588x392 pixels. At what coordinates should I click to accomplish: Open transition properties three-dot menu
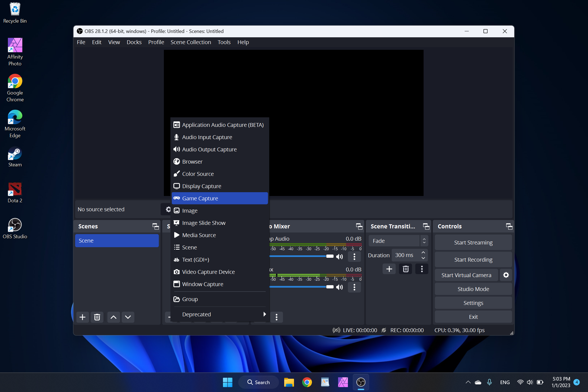click(422, 269)
